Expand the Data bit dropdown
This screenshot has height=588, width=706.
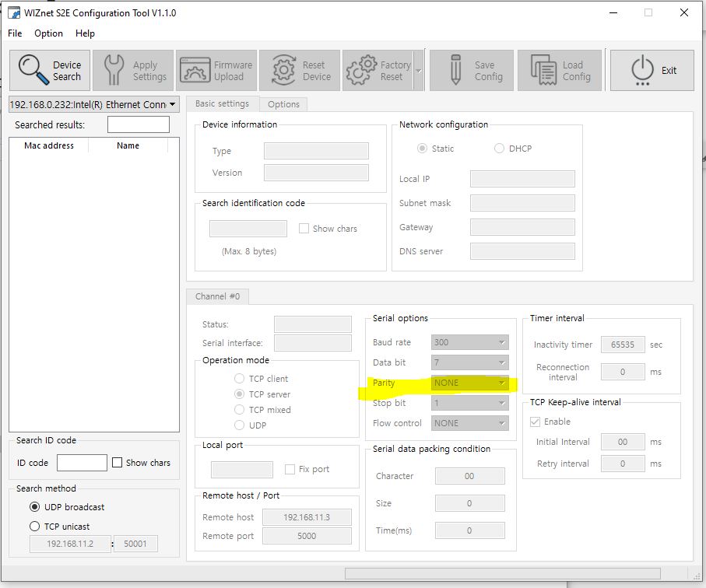pyautogui.click(x=469, y=362)
